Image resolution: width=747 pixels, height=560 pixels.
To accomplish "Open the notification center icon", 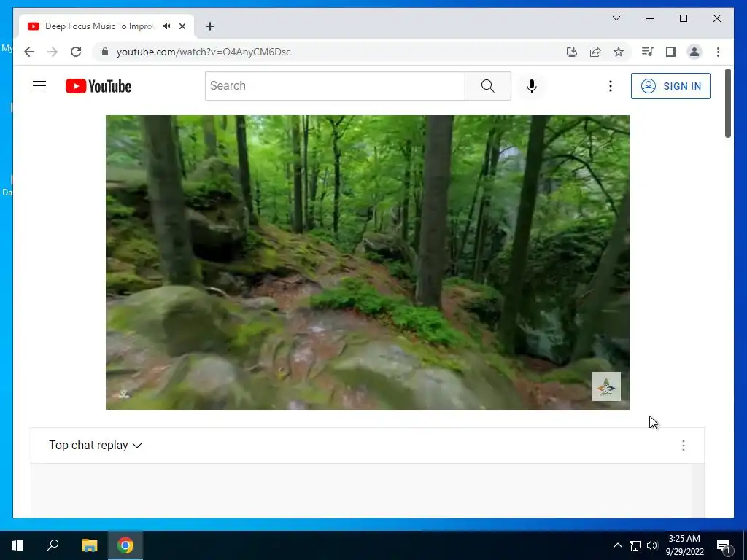I will coord(724,546).
